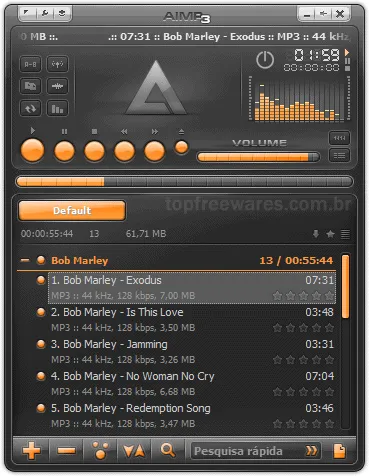The image size is (369, 476).
Task: Go to the previous track
Action: [124, 151]
